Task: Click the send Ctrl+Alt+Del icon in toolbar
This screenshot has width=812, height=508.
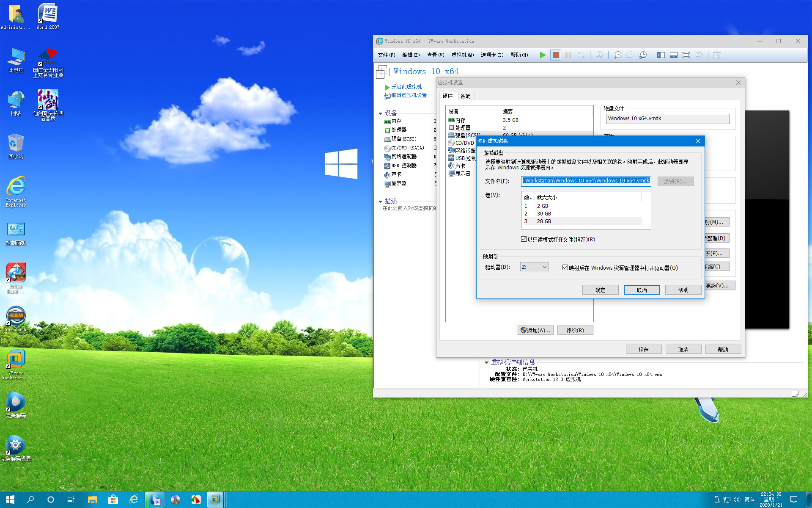Action: [599, 55]
